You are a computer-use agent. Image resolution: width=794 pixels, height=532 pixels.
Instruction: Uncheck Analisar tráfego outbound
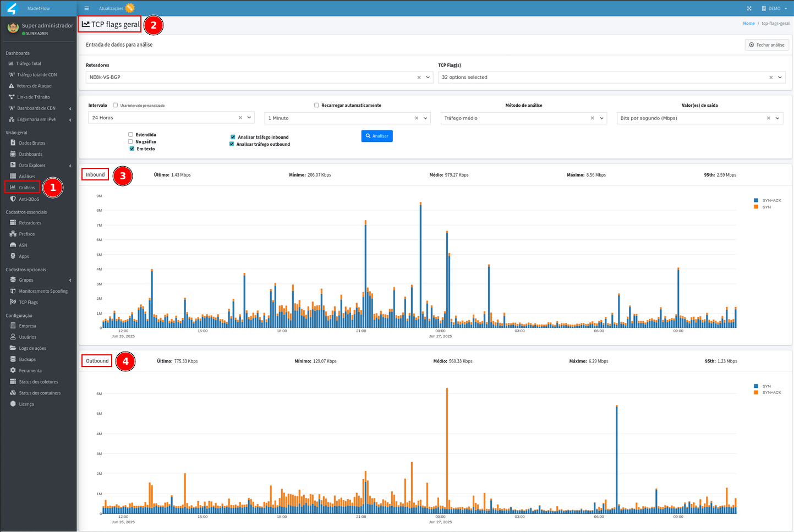232,144
